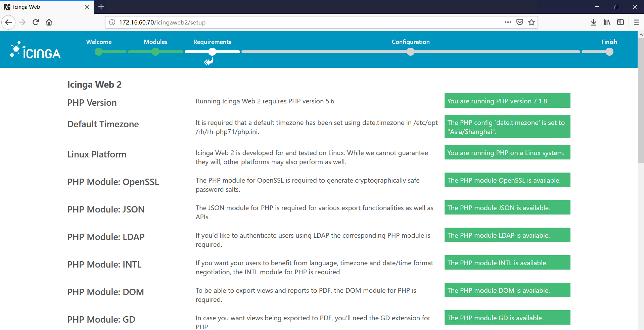Click the scrollbar up arrow
The width and height of the screenshot is (644, 330).
coord(641,34)
